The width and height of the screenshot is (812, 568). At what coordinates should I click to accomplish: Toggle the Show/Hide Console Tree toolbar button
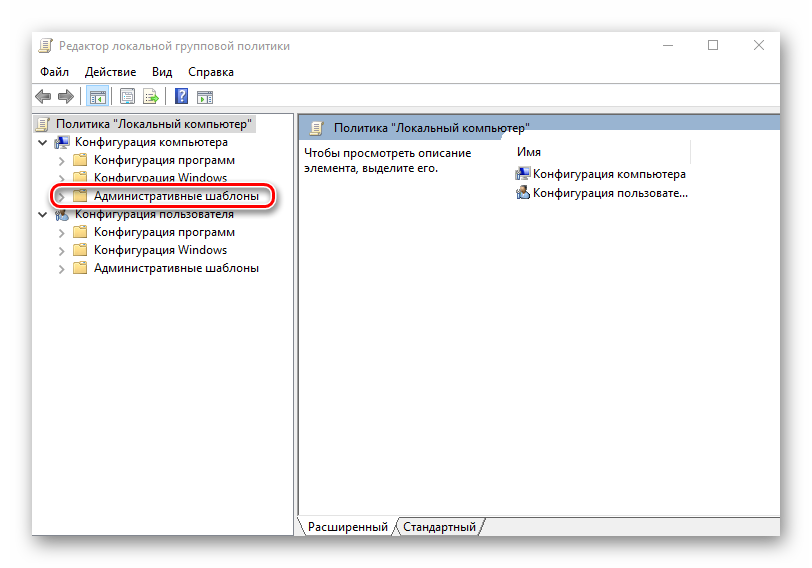(97, 97)
